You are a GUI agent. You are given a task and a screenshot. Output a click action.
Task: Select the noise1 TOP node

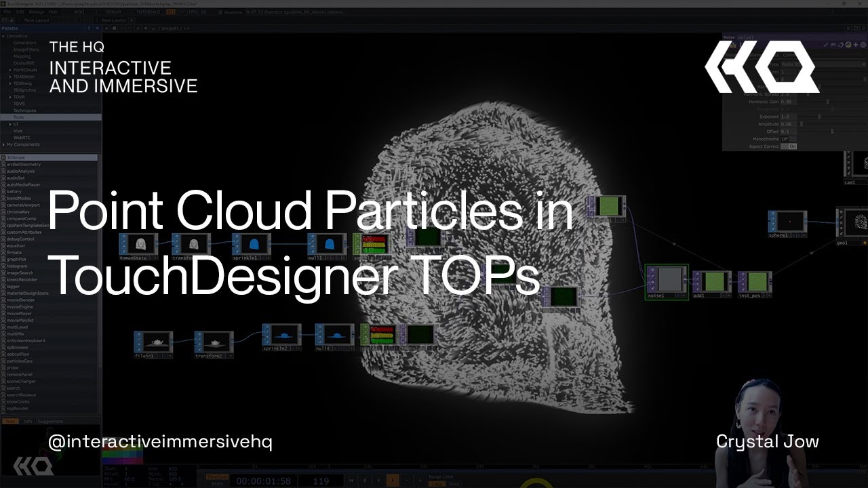[x=667, y=282]
